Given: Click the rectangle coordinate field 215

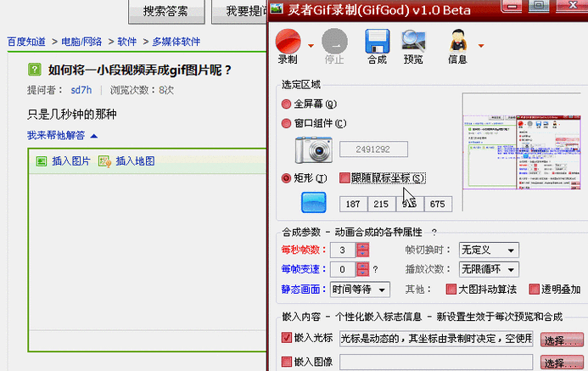Looking at the screenshot, I should pos(381,204).
